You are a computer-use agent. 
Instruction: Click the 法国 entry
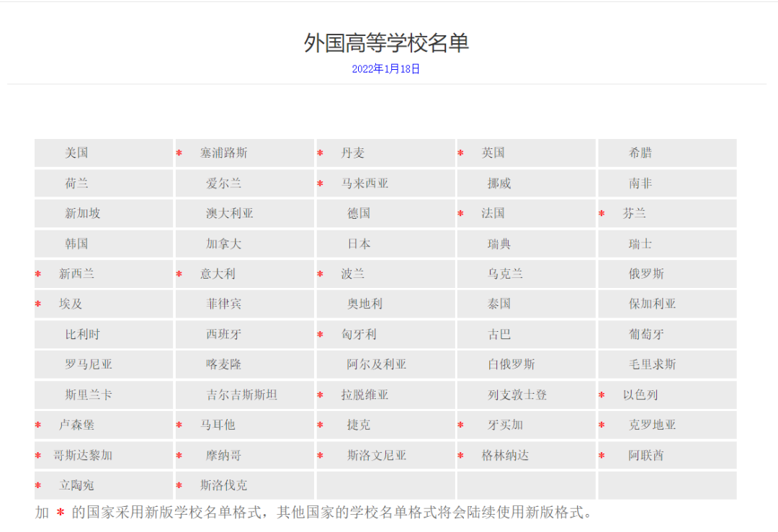pyautogui.click(x=495, y=213)
